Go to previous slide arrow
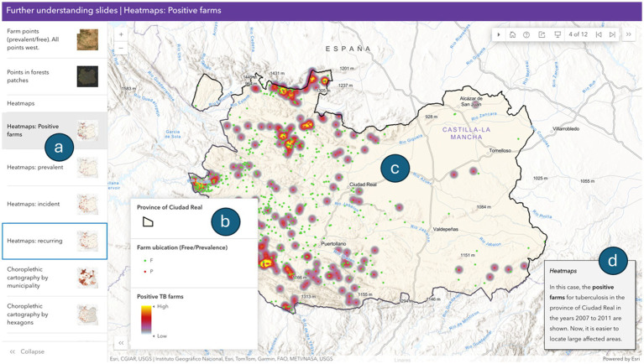 point(599,34)
